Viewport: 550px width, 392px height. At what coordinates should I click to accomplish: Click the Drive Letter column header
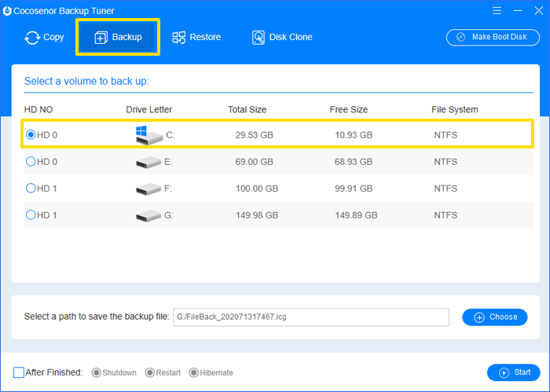coord(149,110)
